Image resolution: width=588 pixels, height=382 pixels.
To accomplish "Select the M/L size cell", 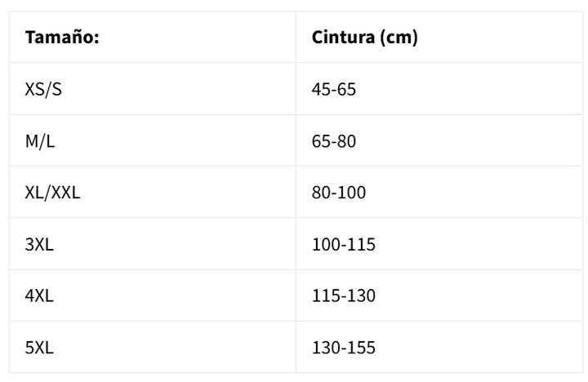I will 40,141.
